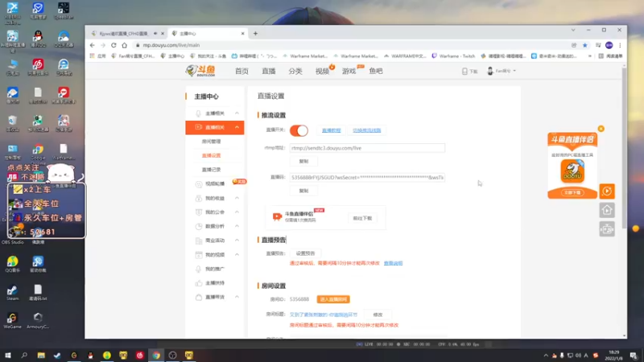Click the taskbar search icon
The width and height of the screenshot is (644, 362).
tap(24, 356)
